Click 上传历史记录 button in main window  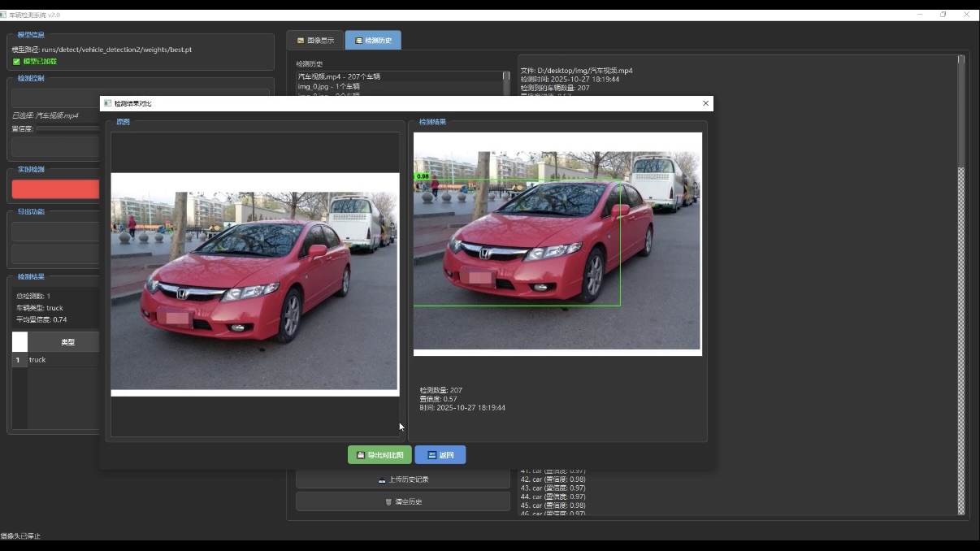coord(402,479)
